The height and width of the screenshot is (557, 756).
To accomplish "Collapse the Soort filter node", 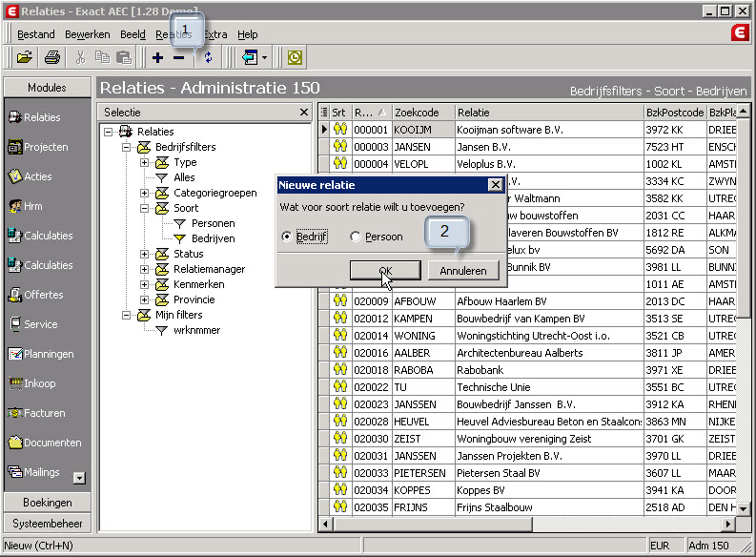I will tap(144, 208).
